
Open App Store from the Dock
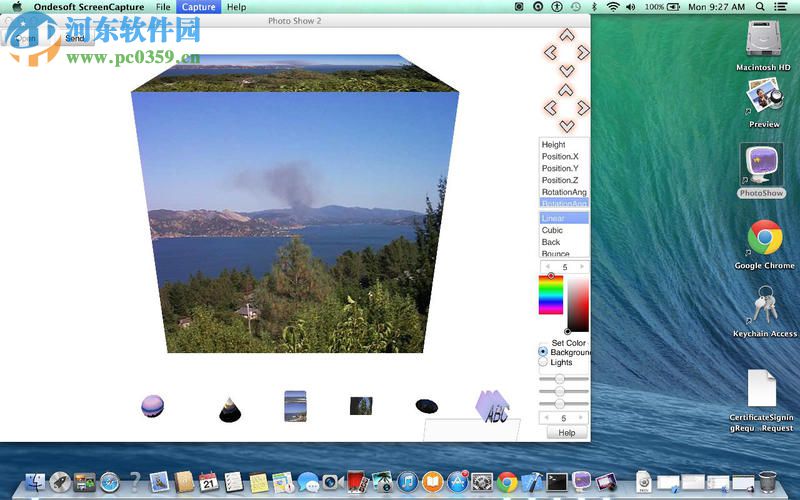pos(458,482)
